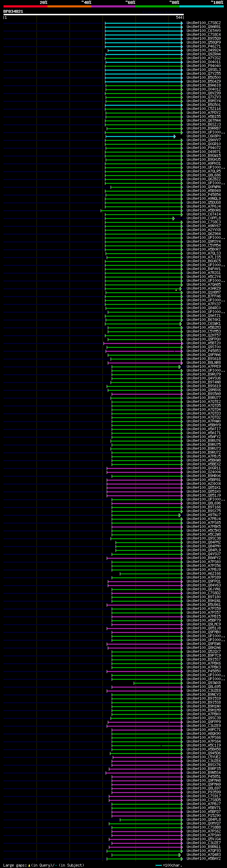The width and height of the screenshot is (227, 868).
Task: Click label UniRef100_A5BT20
Action: (x=204, y=343)
